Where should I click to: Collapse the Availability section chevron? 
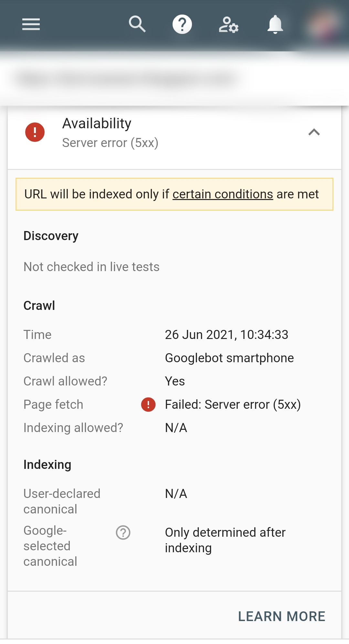tap(314, 132)
